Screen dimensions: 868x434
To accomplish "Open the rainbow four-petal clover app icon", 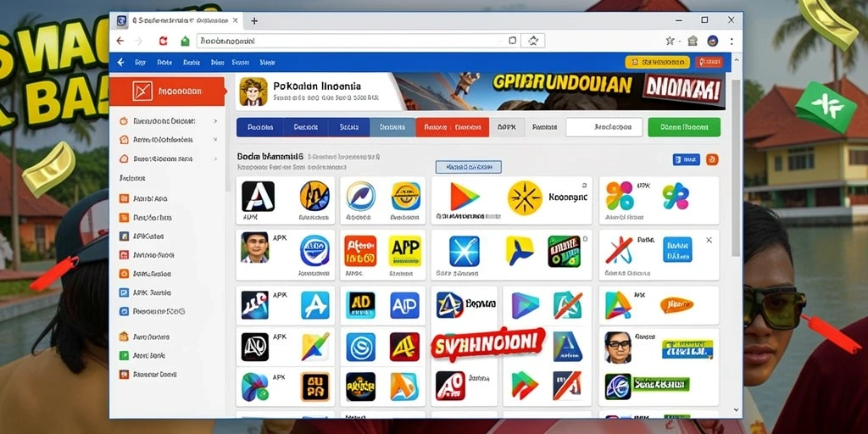I will (x=620, y=196).
